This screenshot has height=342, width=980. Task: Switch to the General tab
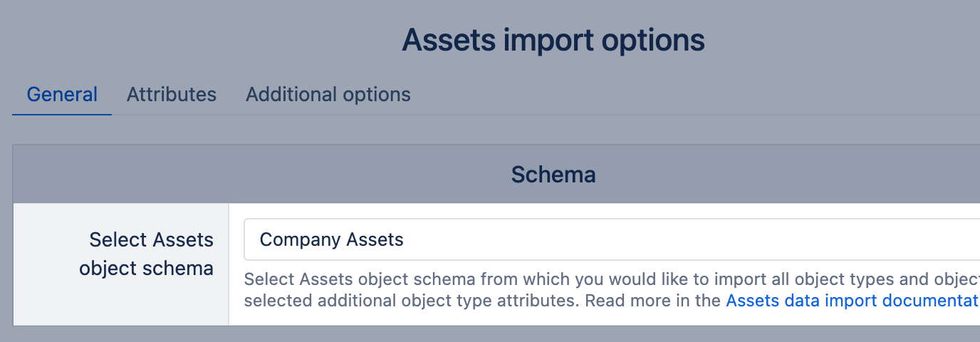click(x=62, y=94)
